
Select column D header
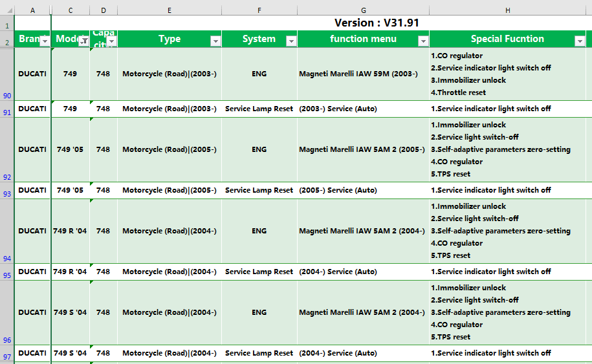point(104,10)
